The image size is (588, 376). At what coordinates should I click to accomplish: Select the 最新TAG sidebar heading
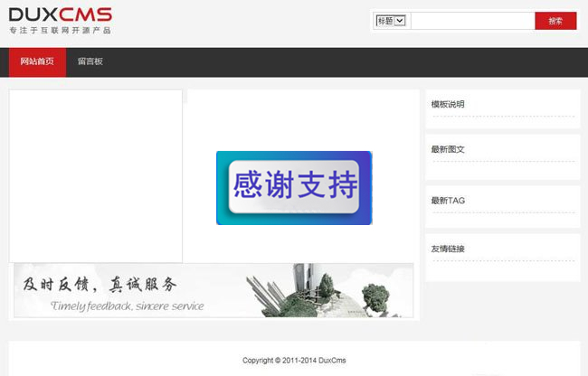coord(448,201)
